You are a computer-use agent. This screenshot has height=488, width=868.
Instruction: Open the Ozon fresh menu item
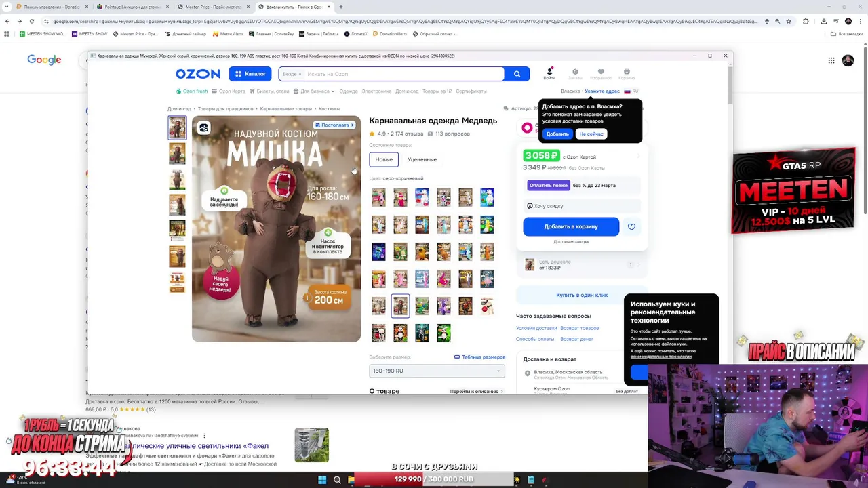(192, 91)
